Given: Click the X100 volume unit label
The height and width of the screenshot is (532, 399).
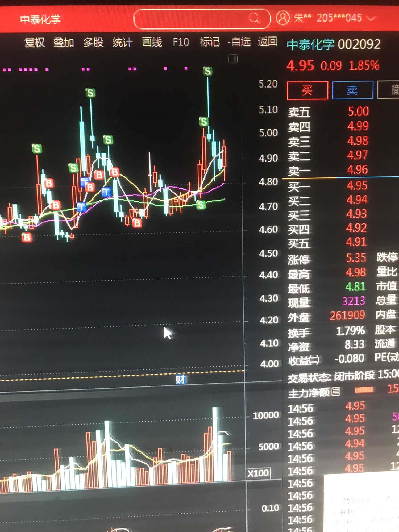Looking at the screenshot, I should click(258, 473).
